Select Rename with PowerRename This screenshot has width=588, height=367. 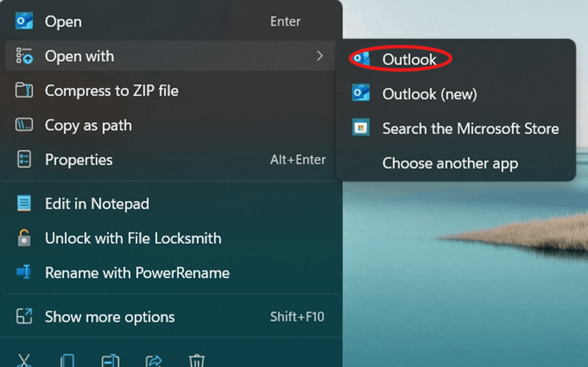pyautogui.click(x=138, y=273)
